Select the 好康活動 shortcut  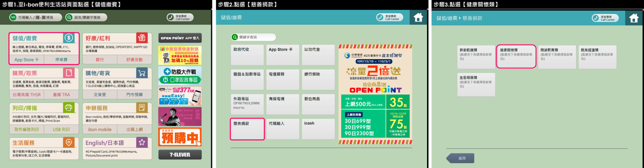tap(134, 59)
